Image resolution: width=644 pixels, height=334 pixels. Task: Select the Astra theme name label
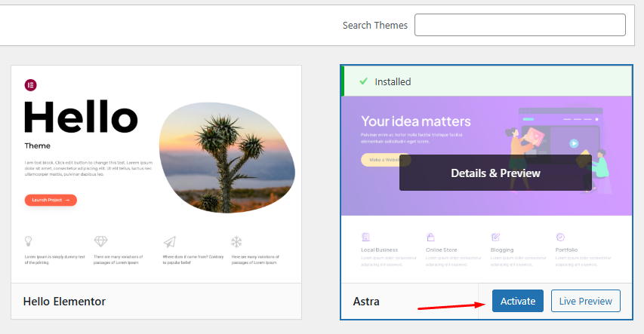[366, 302]
